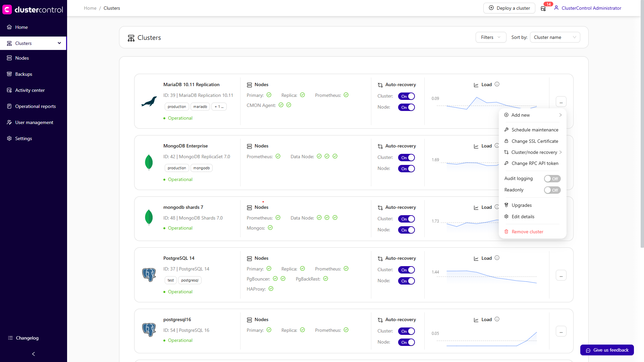Screen dimensions: 644x362
Task: Select Remove cluster from the menu
Action: click(527, 232)
